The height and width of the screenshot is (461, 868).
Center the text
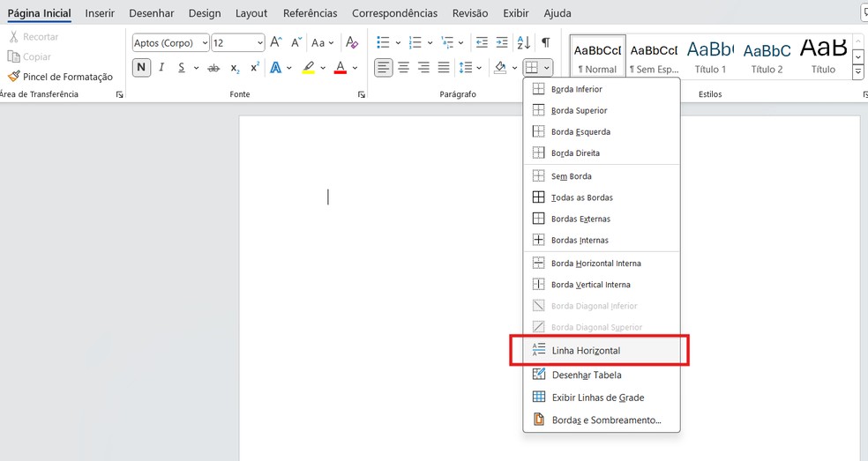coord(403,68)
